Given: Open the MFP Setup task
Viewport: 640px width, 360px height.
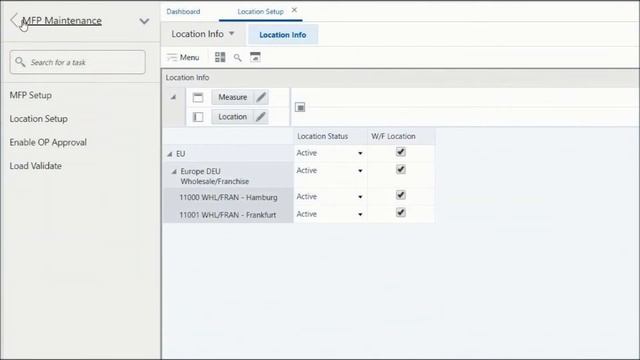Looking at the screenshot, I should [31, 95].
